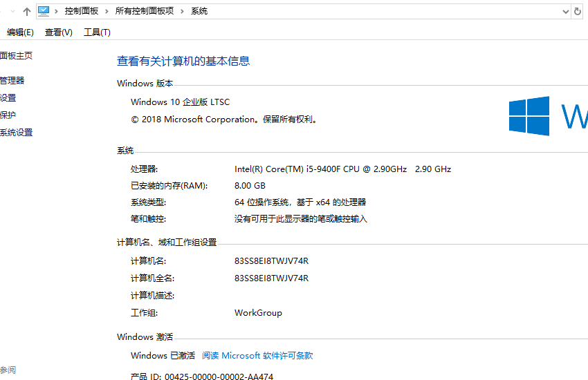Go to control panel home (面板主页) link
Image resolution: width=588 pixels, height=380 pixels.
[16, 56]
